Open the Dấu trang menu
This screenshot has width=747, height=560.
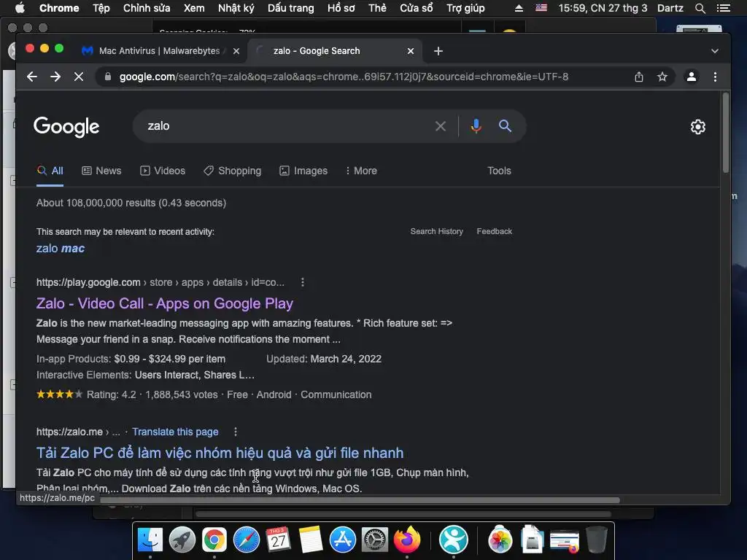click(290, 8)
